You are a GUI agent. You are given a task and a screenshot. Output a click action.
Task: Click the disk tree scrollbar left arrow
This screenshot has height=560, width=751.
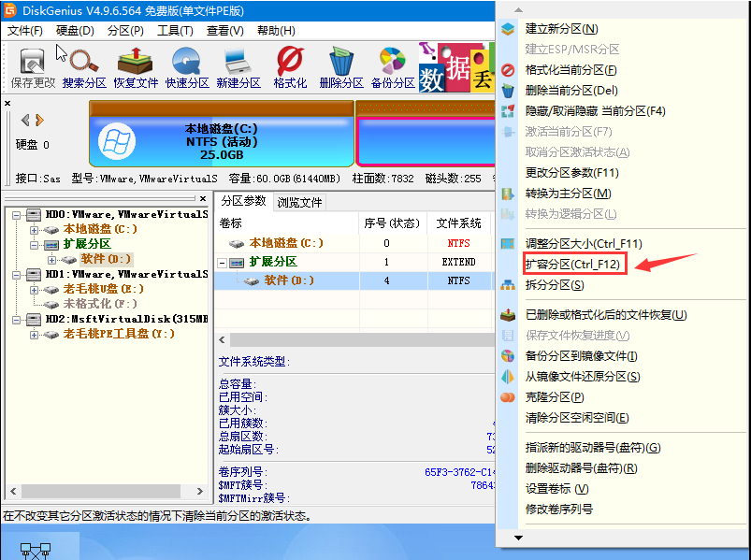13,492
